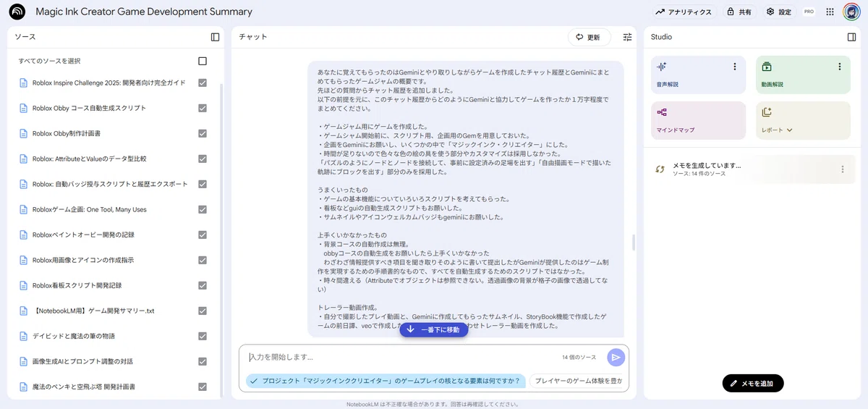Open more options for generating memo
Viewport: 868px width, 409px height.
point(843,169)
